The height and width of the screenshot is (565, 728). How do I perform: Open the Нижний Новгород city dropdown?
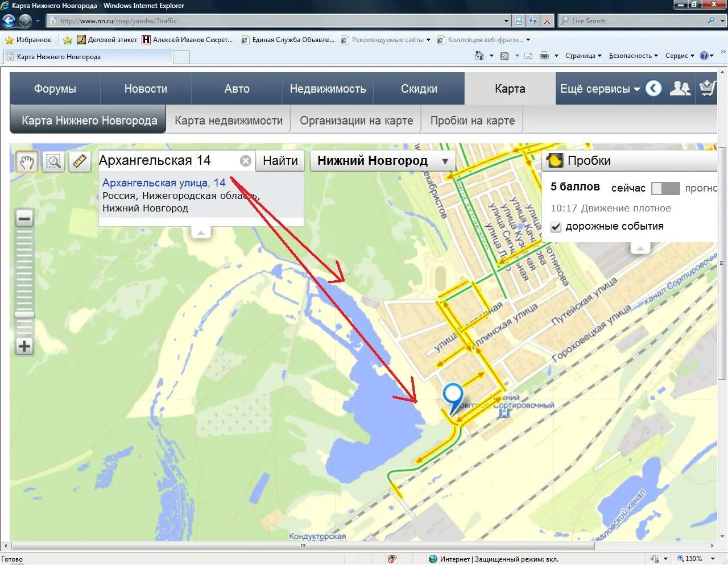coord(383,161)
